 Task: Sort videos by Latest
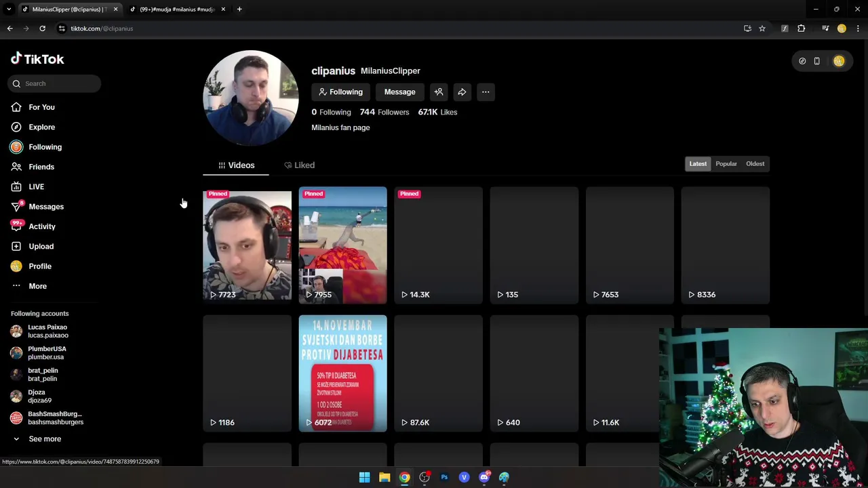pos(698,163)
